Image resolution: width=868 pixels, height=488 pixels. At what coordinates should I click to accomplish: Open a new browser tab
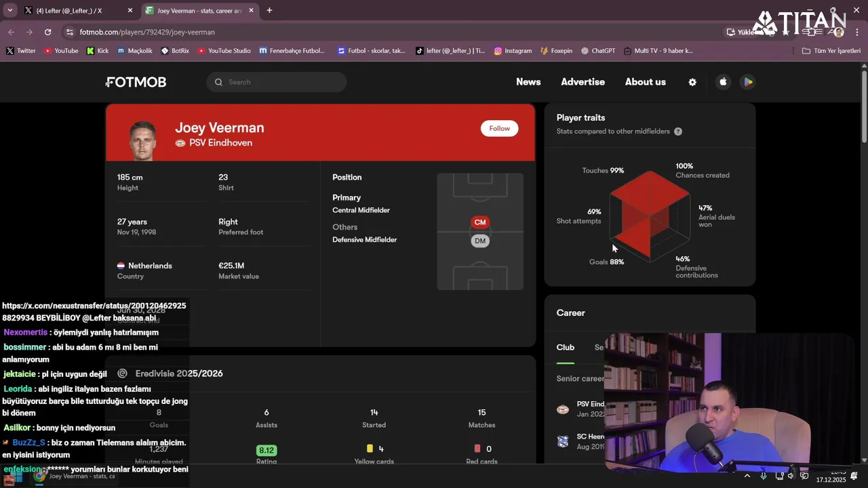tap(269, 10)
